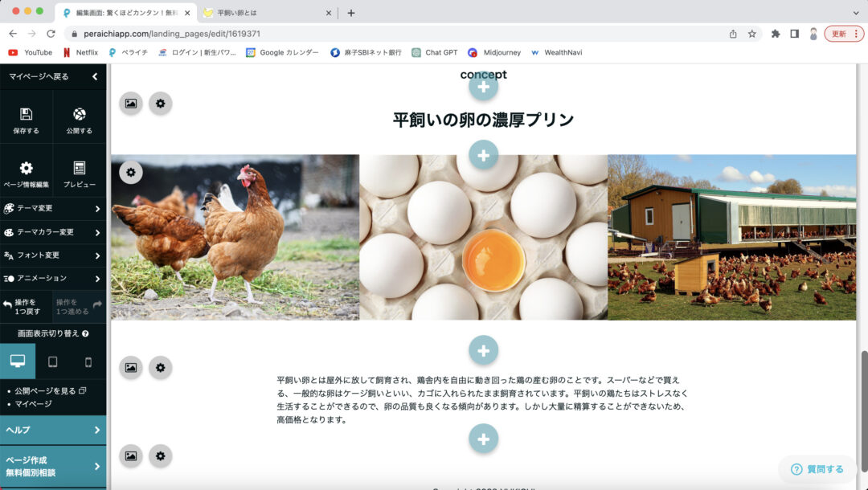Screen dimensions: 868x490
Task: Undo one operation (操作を1つ戻す)
Action: (x=26, y=306)
